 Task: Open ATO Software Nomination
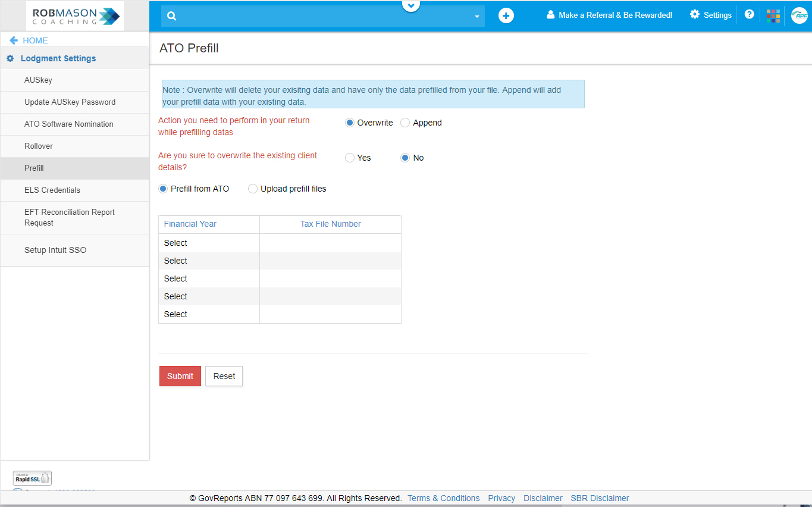coord(75,124)
